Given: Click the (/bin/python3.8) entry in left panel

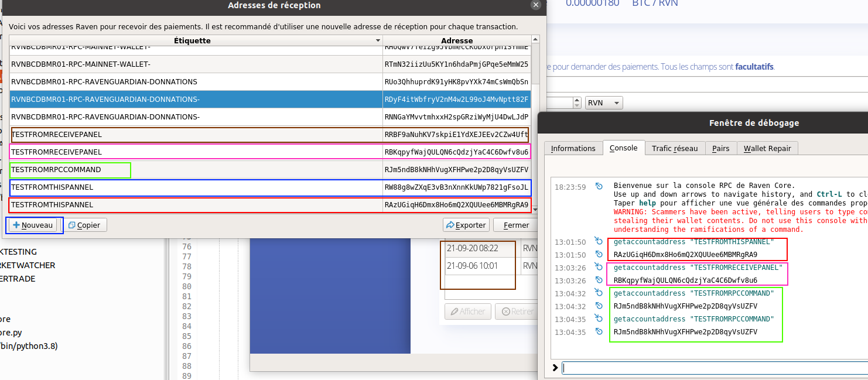Looking at the screenshot, I should point(29,345).
